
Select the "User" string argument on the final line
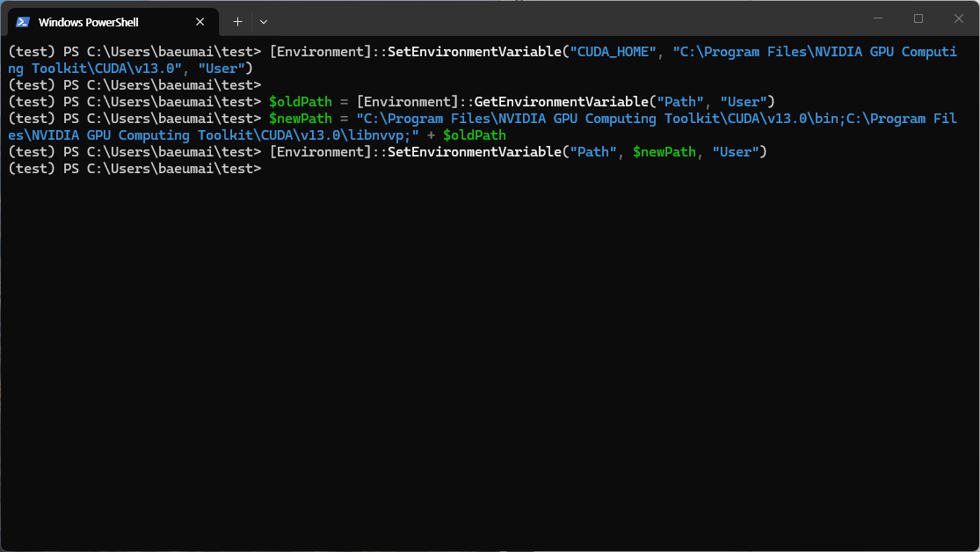click(x=735, y=151)
